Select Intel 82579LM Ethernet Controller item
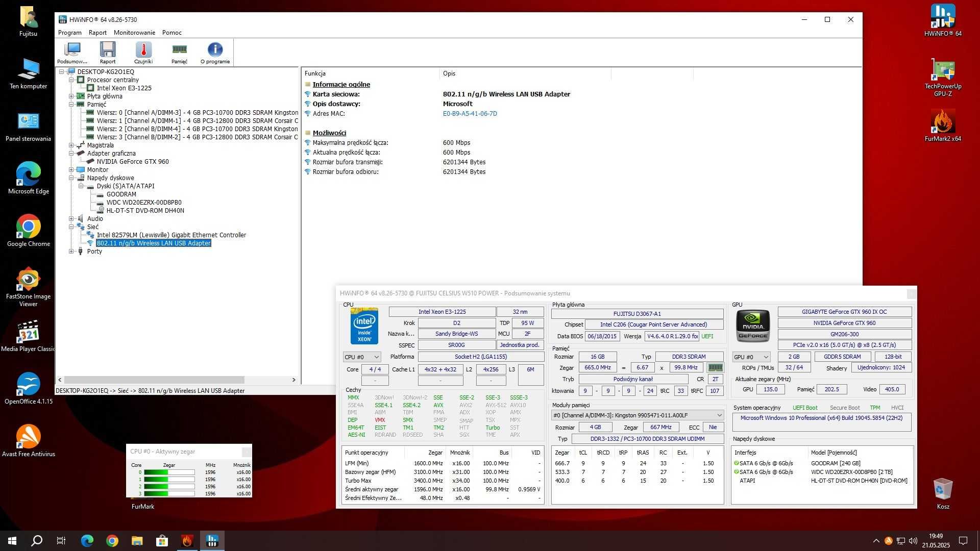The height and width of the screenshot is (551, 980). pos(171,235)
